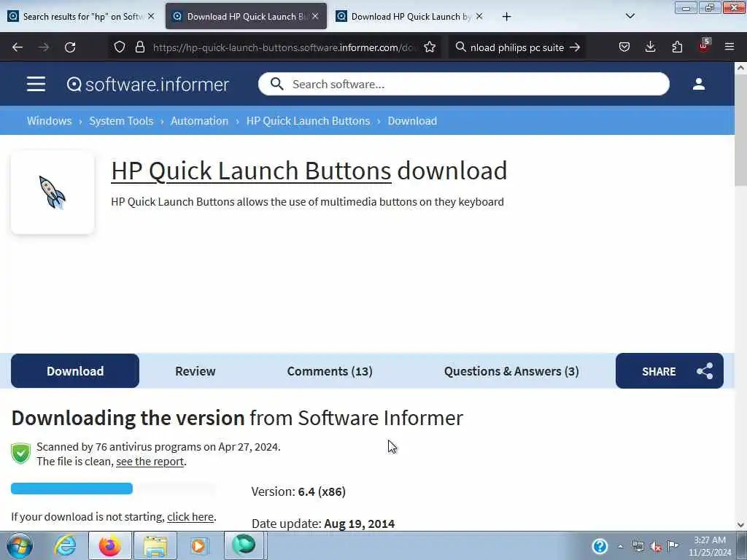
Task: Open the Action Center flag icon
Action: pyautogui.click(x=673, y=546)
